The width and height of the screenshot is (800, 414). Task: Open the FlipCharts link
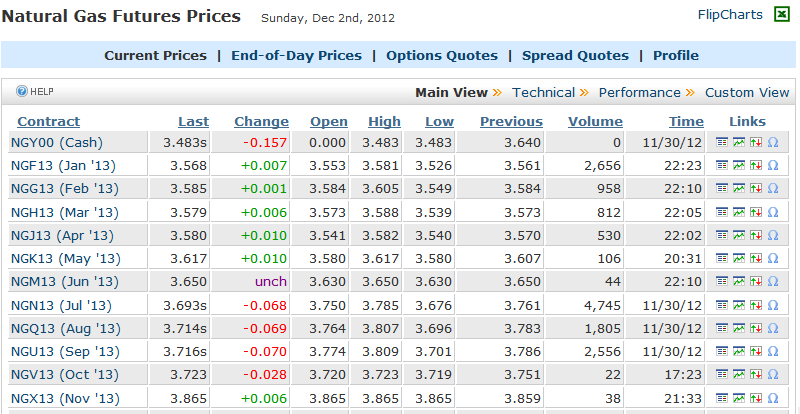730,15
